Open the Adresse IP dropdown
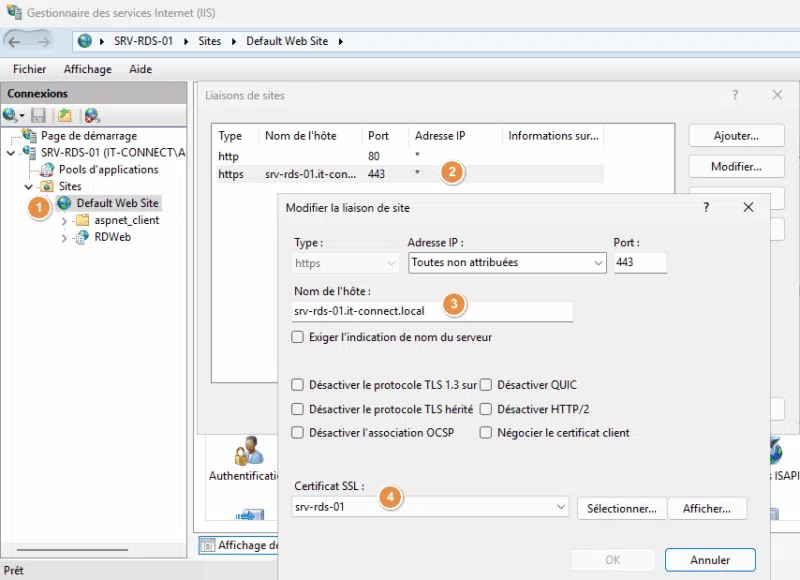 pyautogui.click(x=508, y=263)
